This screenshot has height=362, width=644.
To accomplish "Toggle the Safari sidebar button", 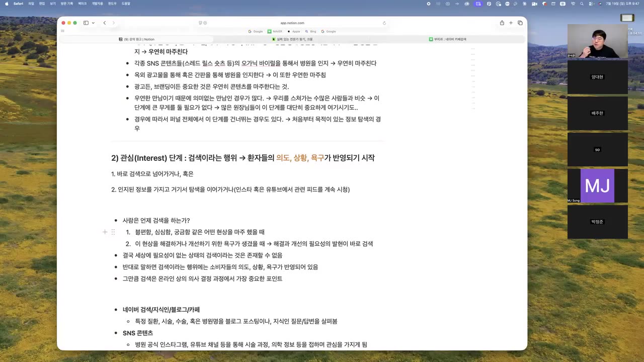I will point(86,23).
